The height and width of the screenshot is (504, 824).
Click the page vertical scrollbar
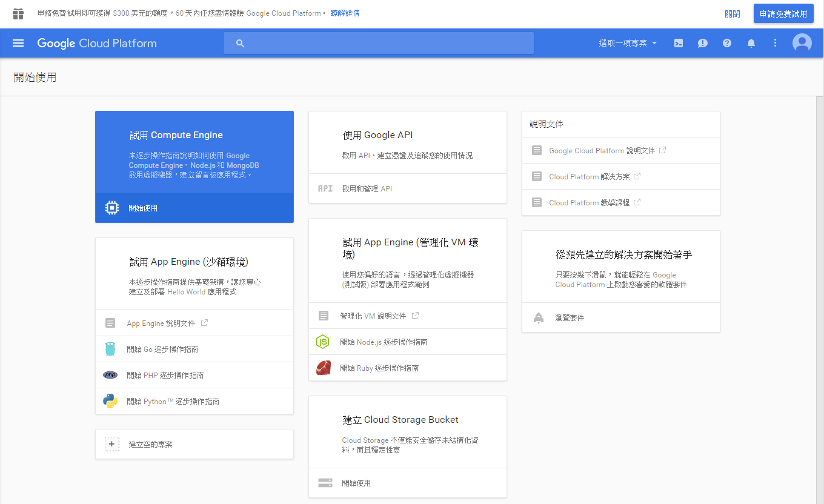(x=820, y=300)
